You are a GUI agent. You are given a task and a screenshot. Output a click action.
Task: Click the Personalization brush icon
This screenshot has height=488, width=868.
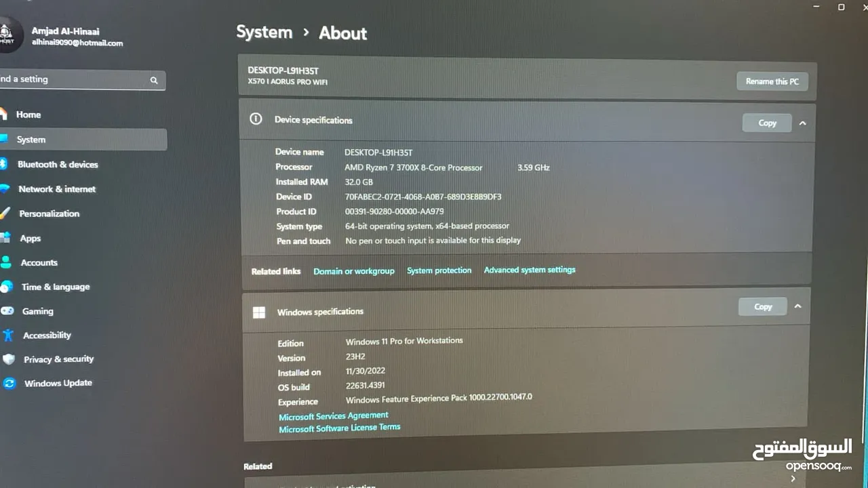(5, 213)
